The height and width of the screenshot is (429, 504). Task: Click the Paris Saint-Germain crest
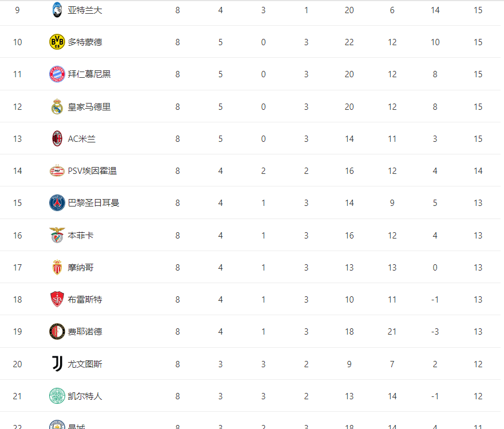[x=57, y=203]
